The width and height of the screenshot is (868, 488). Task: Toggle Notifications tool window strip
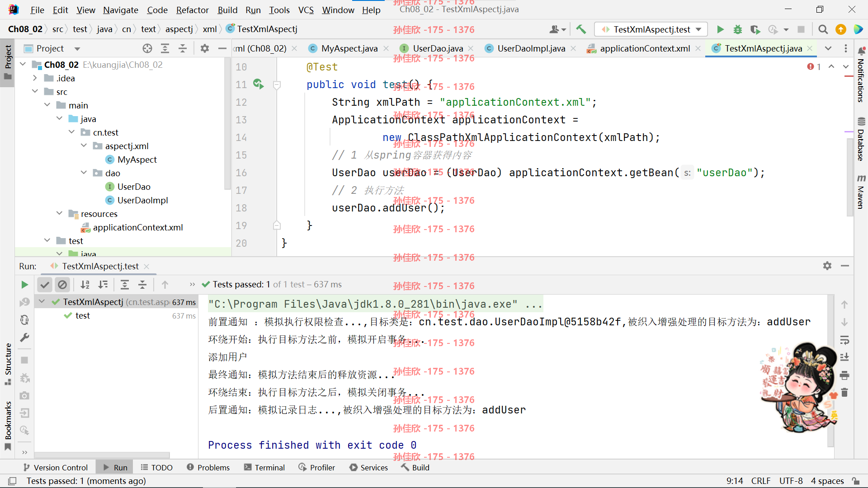point(861,75)
